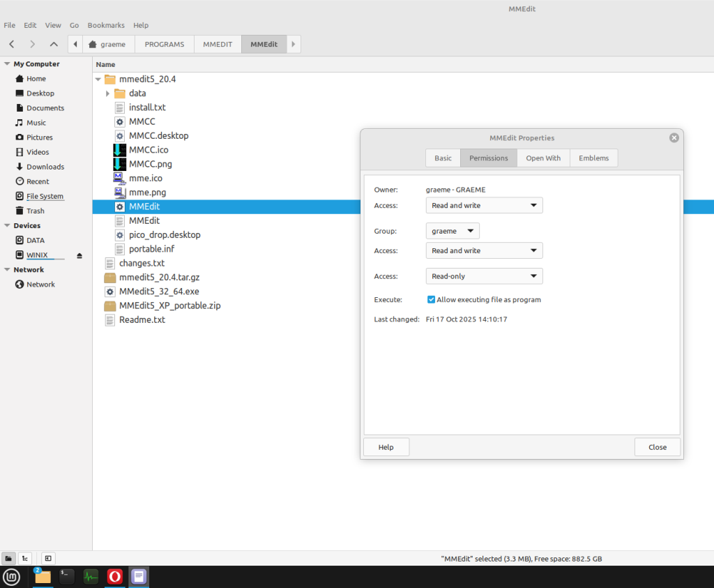714x588 pixels.
Task: Click the Help button in Properties
Action: [x=386, y=447]
